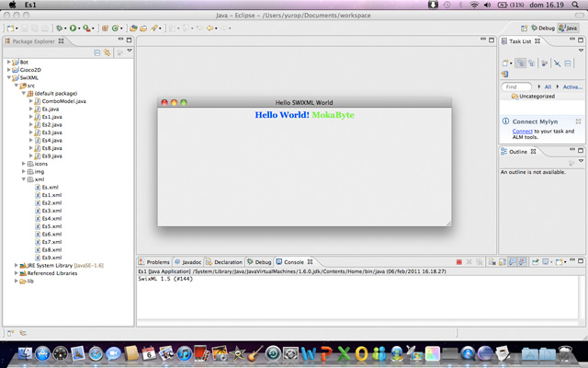Screen dimensions: 588x368
Task: Open Finder from the Dock
Action: (x=25, y=353)
